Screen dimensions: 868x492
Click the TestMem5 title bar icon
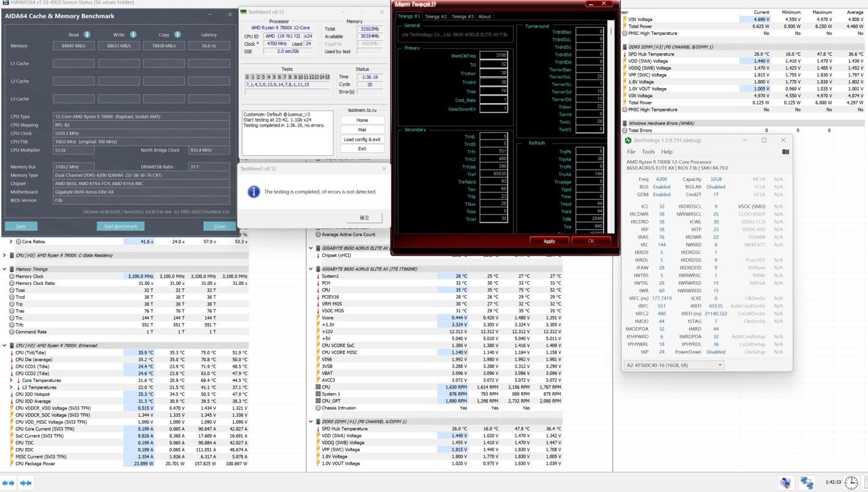coord(243,12)
